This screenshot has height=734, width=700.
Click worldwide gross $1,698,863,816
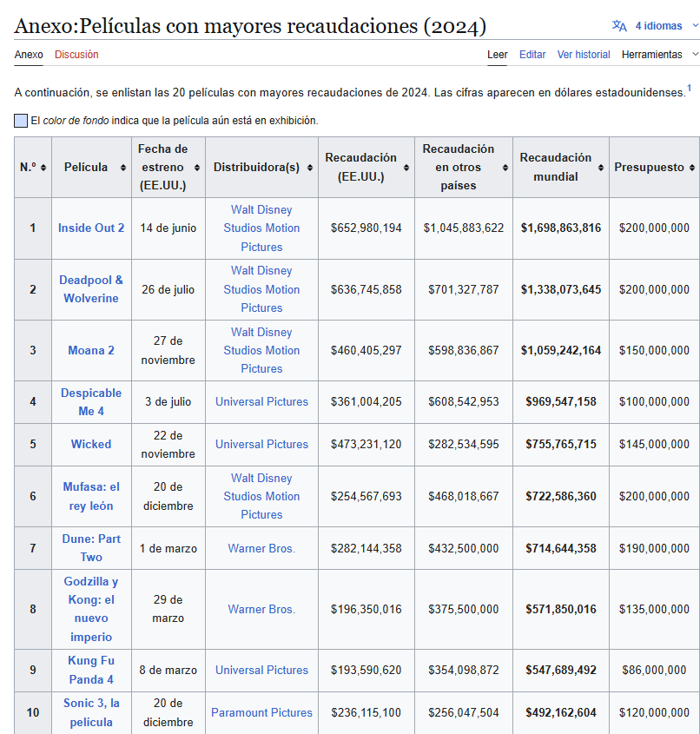coord(561,228)
